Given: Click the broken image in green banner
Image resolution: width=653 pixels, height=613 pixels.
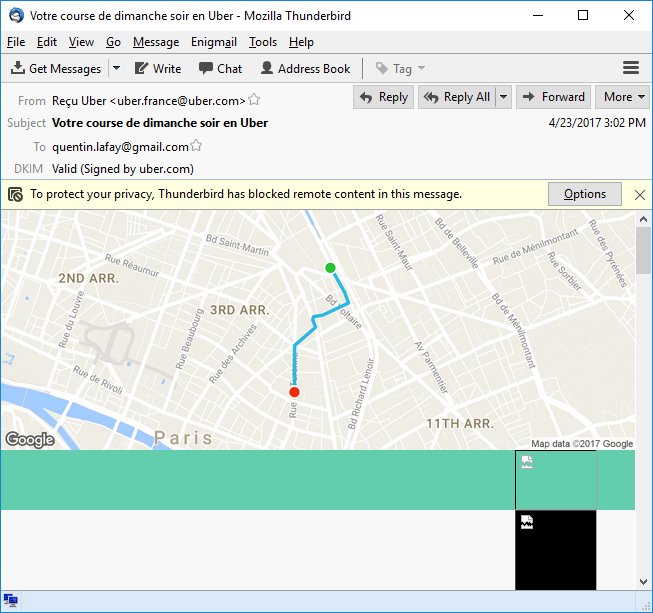Looking at the screenshot, I should [556, 480].
